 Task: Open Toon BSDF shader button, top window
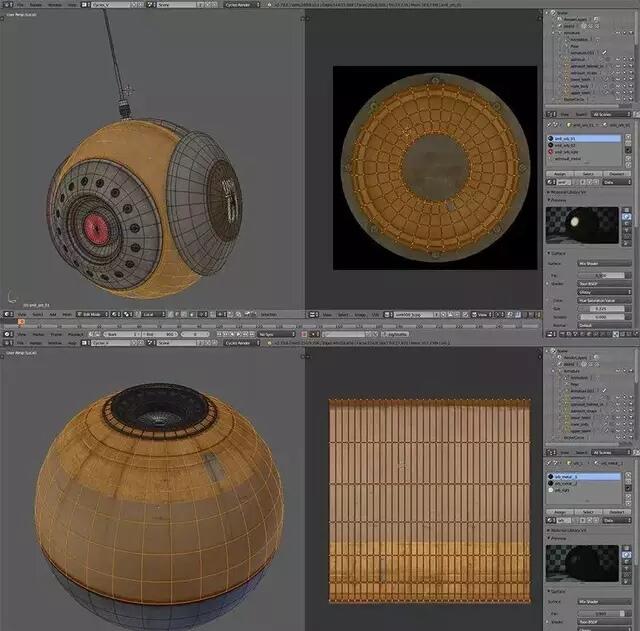pos(604,283)
